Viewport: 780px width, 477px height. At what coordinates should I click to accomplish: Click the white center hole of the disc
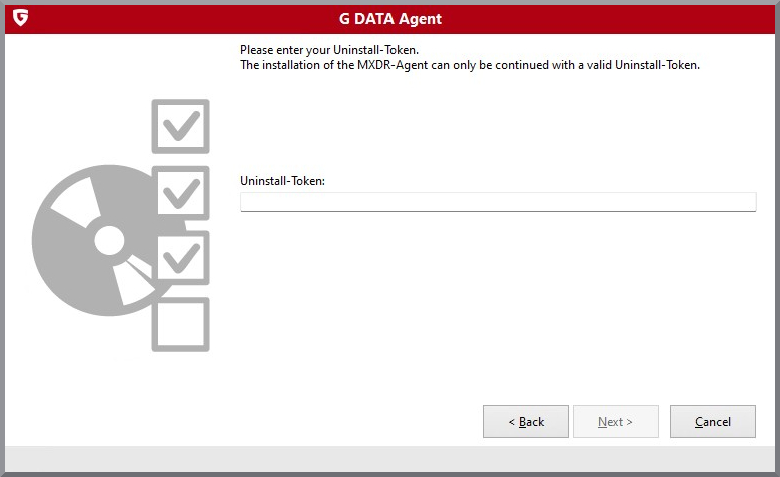pos(108,240)
